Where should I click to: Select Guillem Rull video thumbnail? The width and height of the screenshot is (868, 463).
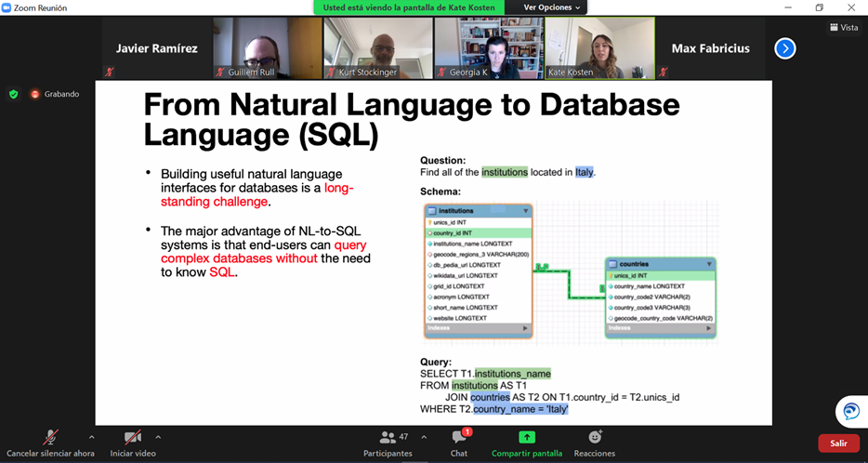(x=268, y=48)
